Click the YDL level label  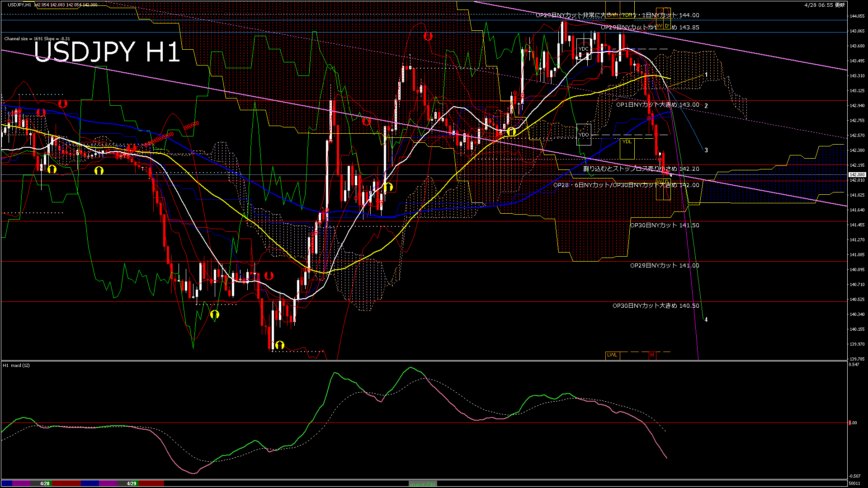coord(627,141)
